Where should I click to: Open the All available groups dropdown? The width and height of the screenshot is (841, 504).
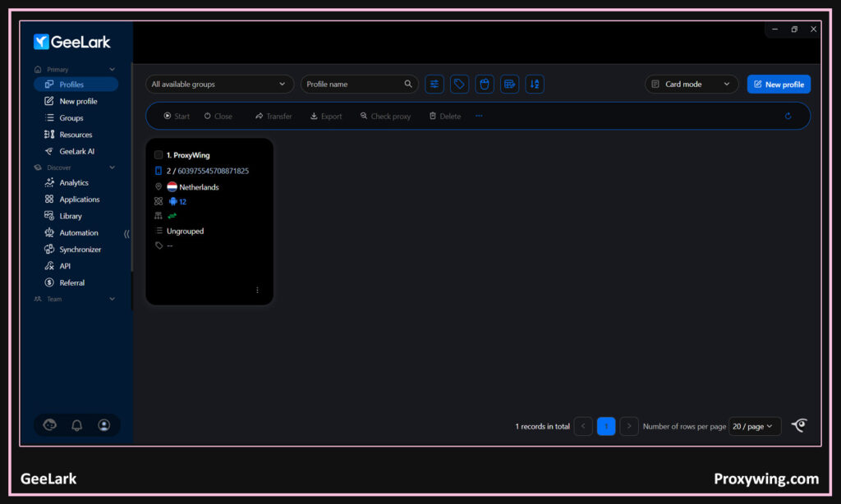[219, 84]
